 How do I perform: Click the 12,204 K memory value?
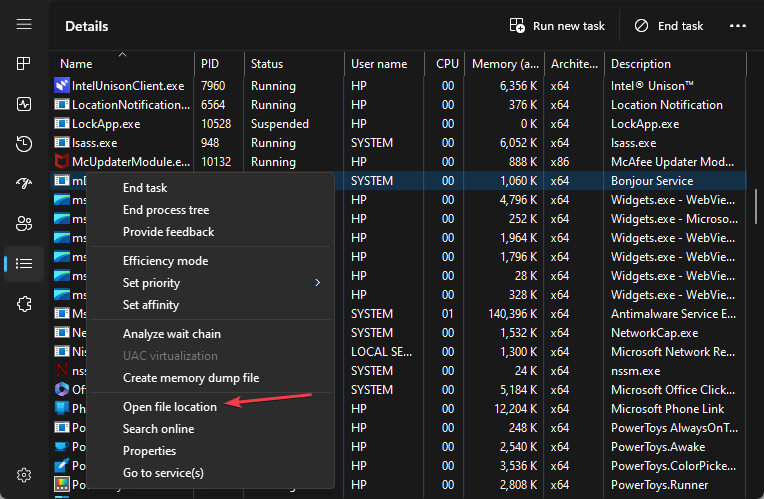pyautogui.click(x=516, y=409)
